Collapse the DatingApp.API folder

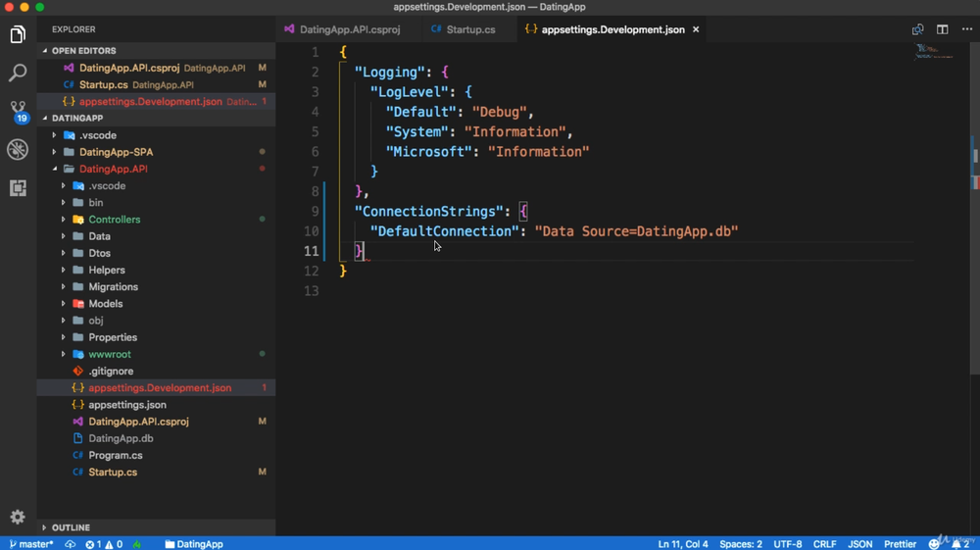click(x=156, y=169)
